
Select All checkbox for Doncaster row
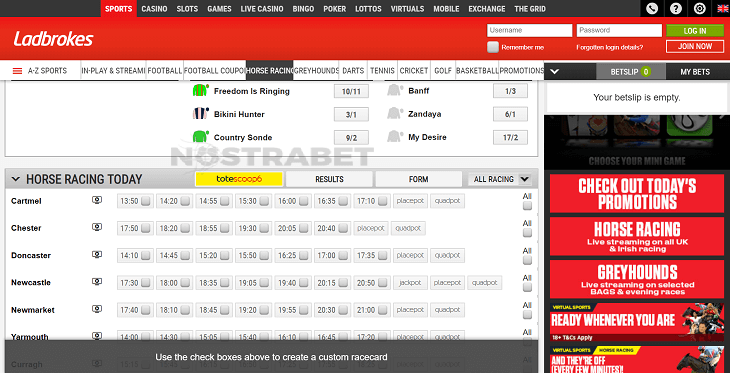pyautogui.click(x=527, y=260)
